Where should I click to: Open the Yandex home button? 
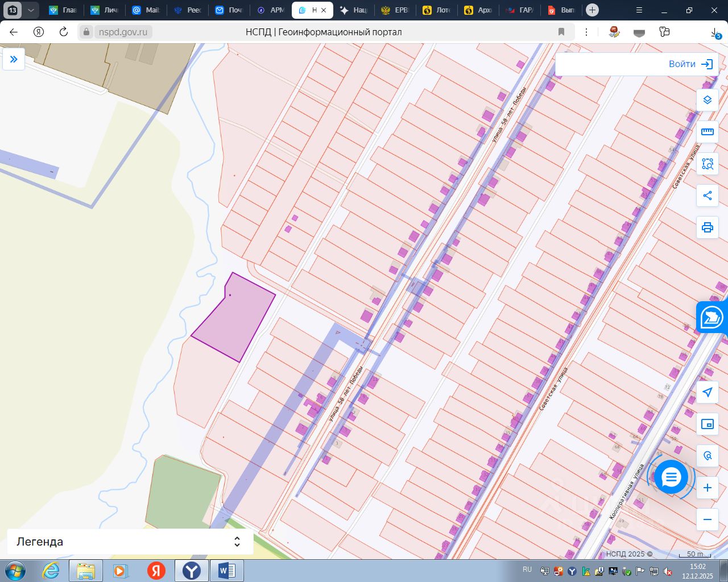[39, 32]
